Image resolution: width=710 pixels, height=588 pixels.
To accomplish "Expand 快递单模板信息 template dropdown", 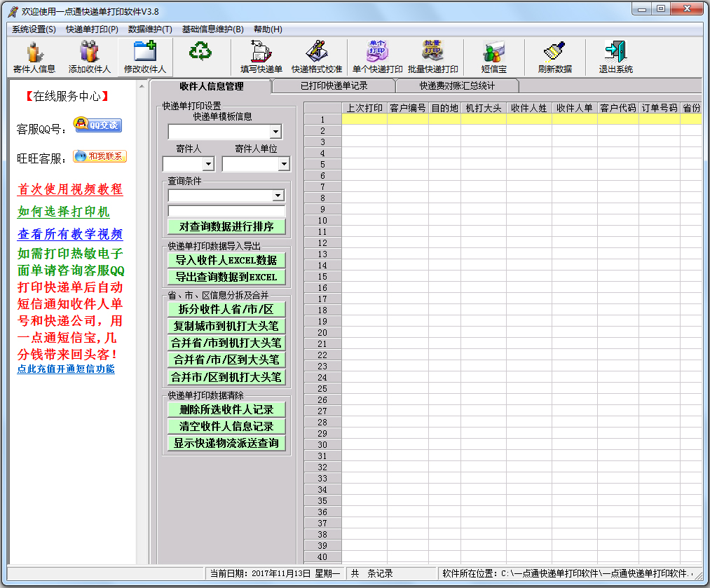I will [x=275, y=132].
